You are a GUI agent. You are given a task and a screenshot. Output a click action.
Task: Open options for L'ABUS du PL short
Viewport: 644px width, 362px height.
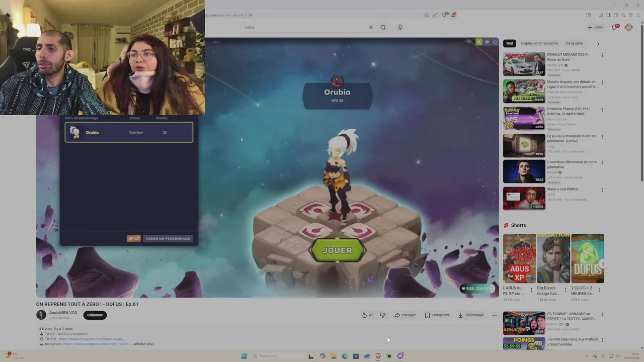coord(531,290)
